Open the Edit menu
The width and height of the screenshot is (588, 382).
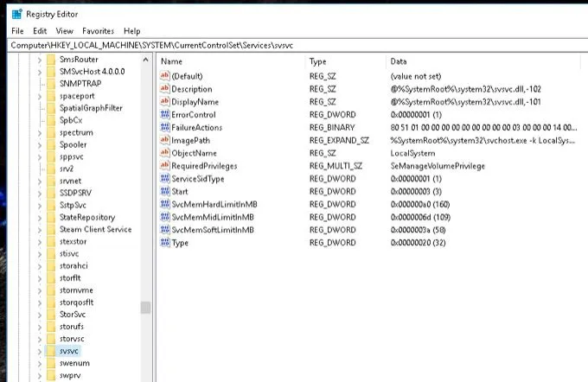(40, 31)
